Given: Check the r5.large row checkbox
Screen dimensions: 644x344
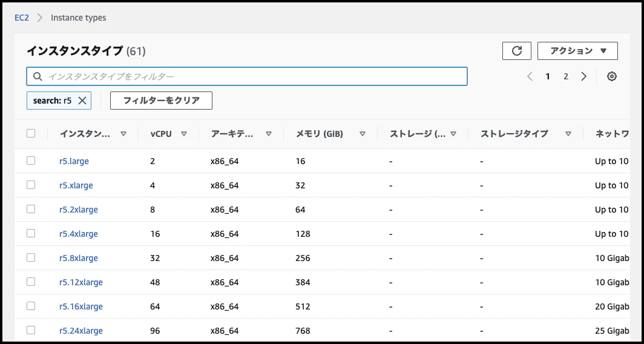Looking at the screenshot, I should click(31, 160).
